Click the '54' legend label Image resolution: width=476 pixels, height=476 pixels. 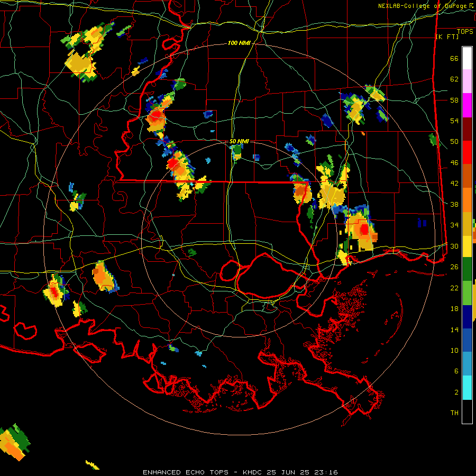(454, 121)
